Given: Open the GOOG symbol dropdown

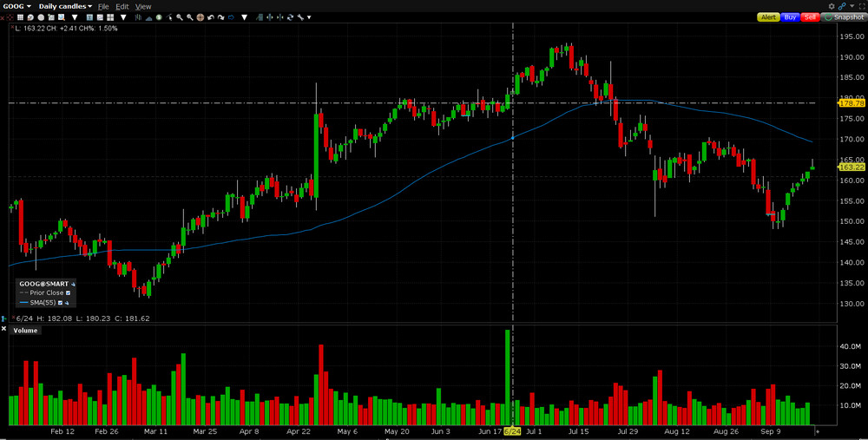Looking at the screenshot, I should pos(19,6).
